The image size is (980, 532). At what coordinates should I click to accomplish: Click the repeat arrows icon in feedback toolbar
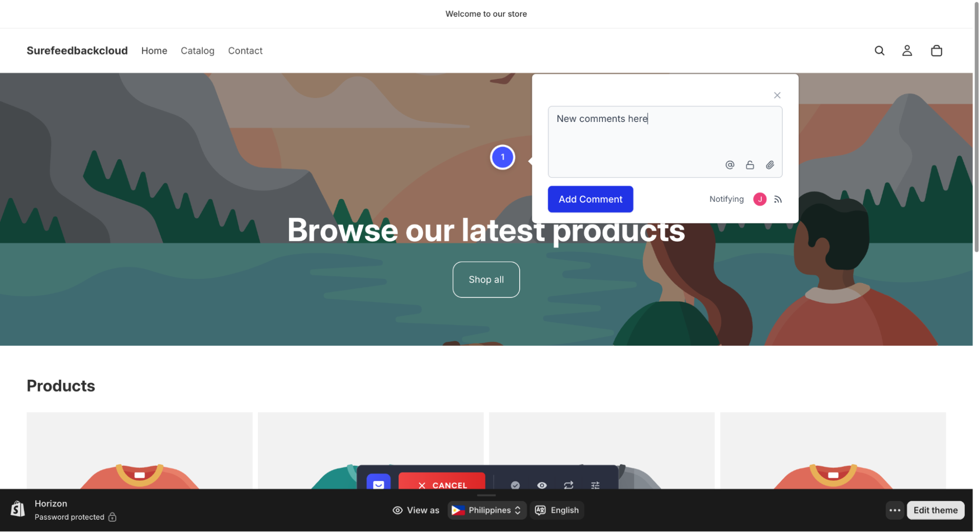(569, 485)
